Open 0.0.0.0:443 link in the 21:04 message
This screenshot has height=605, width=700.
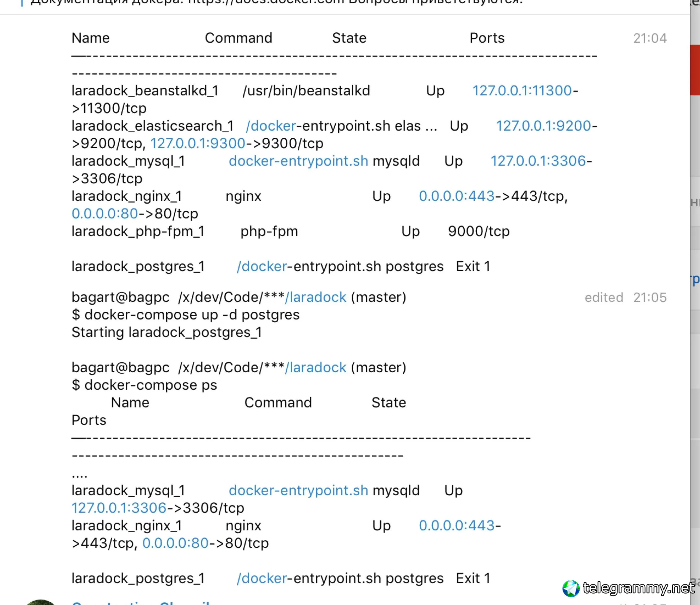click(x=456, y=196)
